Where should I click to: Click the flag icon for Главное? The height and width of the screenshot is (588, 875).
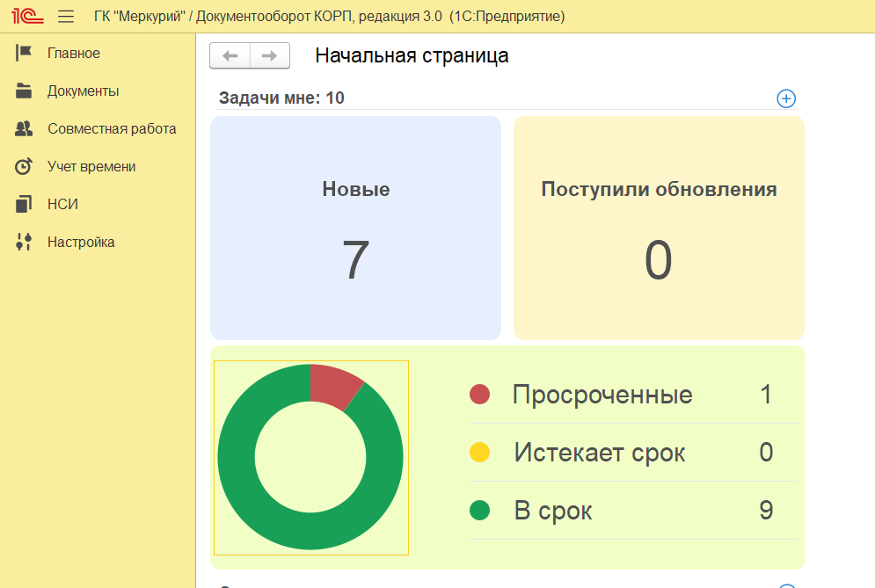[x=24, y=54]
